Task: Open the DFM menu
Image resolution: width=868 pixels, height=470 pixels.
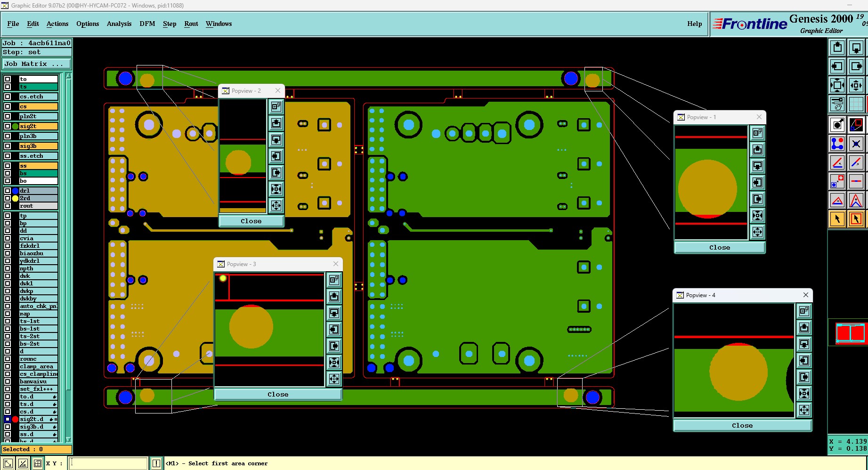Action: 147,24
